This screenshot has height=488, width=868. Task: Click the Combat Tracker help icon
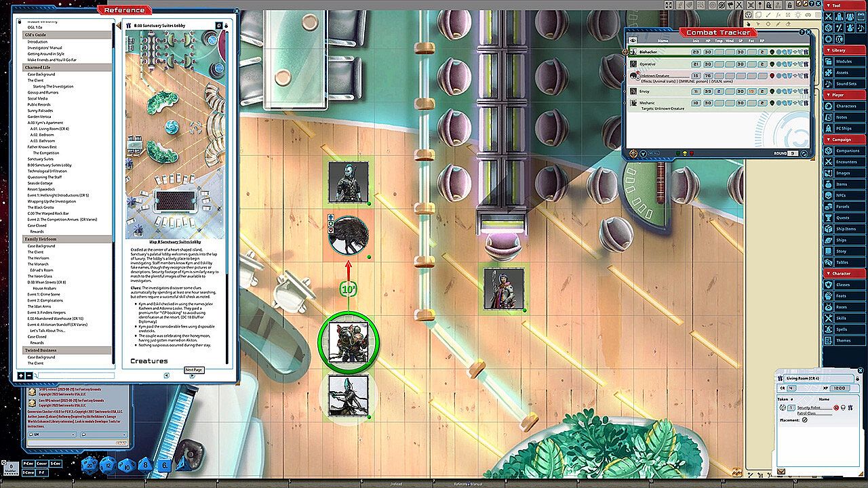pos(802,32)
